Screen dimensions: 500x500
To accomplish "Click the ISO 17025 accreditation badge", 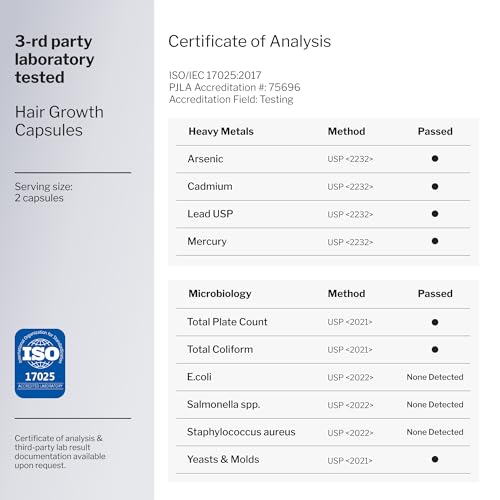I will click(x=40, y=363).
